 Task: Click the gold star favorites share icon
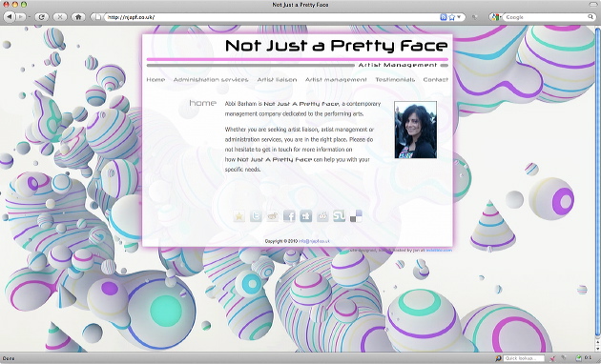click(239, 216)
